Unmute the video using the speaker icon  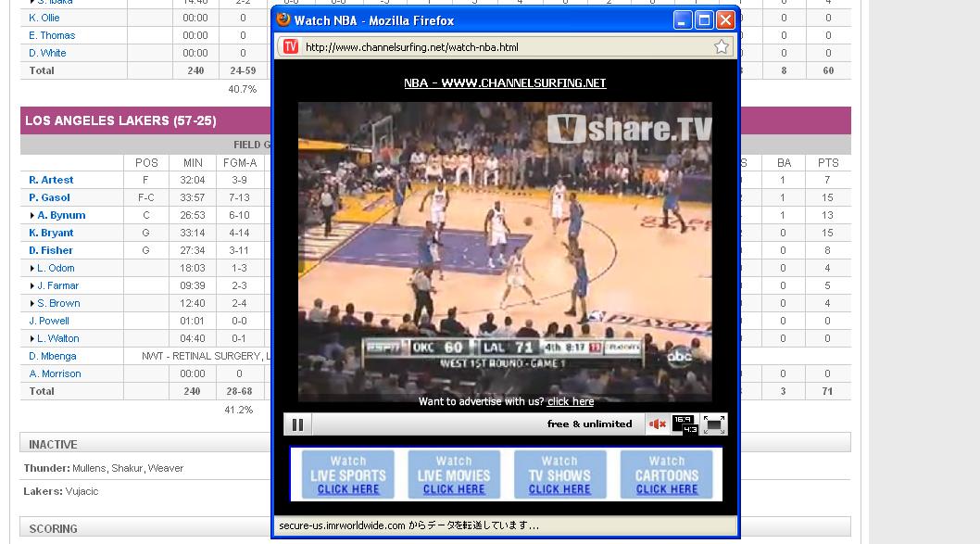(x=658, y=424)
